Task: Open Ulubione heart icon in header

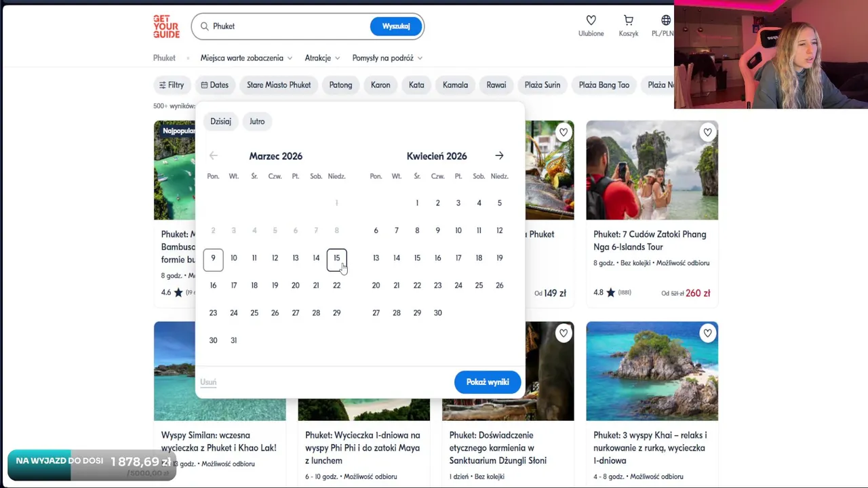Action: pyautogui.click(x=591, y=20)
